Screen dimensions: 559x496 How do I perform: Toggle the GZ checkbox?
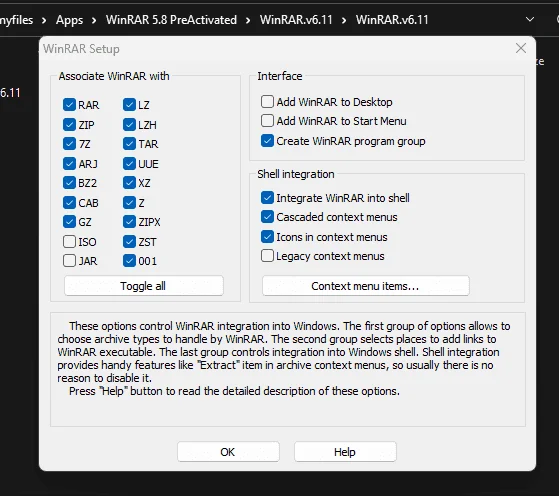coord(69,222)
